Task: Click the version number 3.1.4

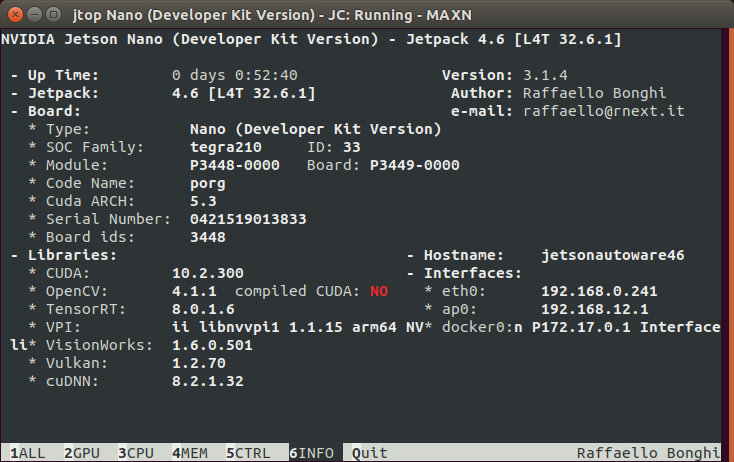Action: [x=545, y=75]
